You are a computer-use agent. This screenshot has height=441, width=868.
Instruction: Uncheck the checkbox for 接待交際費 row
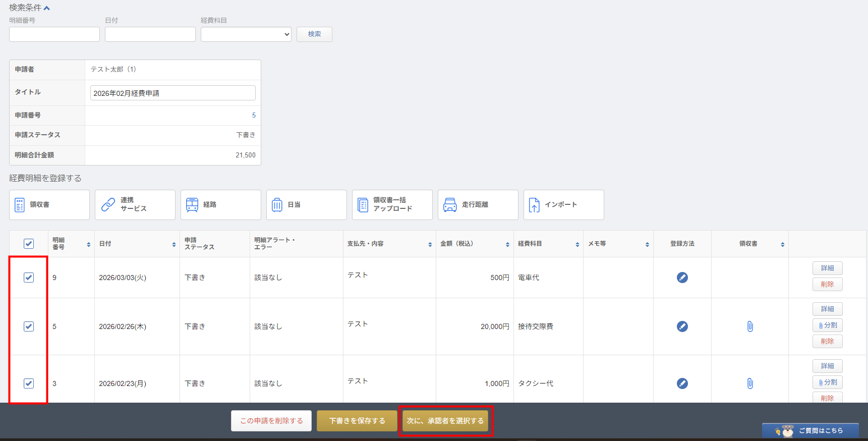[x=29, y=326]
